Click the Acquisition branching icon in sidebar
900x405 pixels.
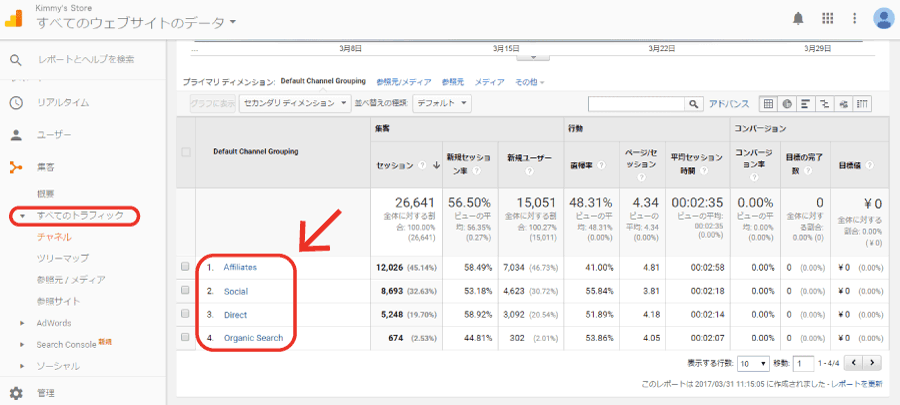tap(16, 168)
